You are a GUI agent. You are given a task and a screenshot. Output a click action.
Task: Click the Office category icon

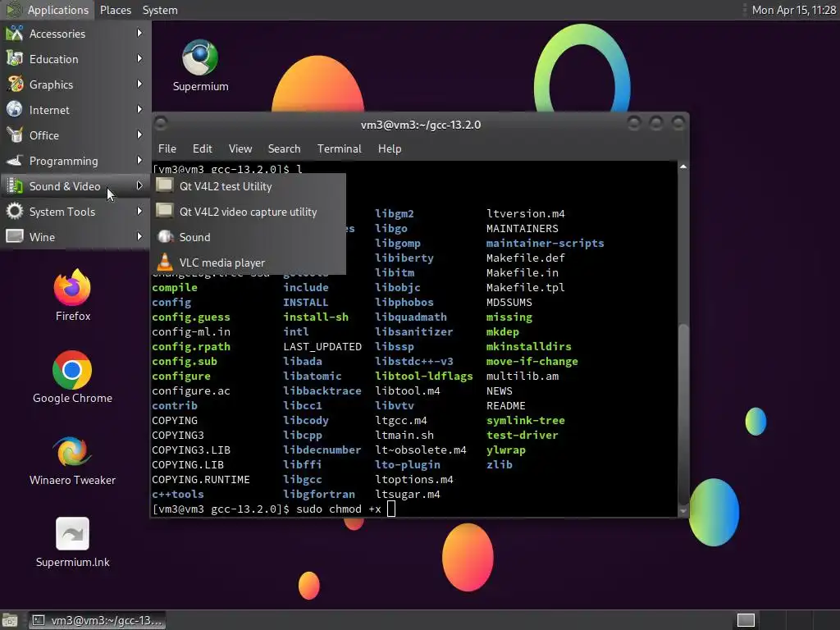tap(15, 135)
